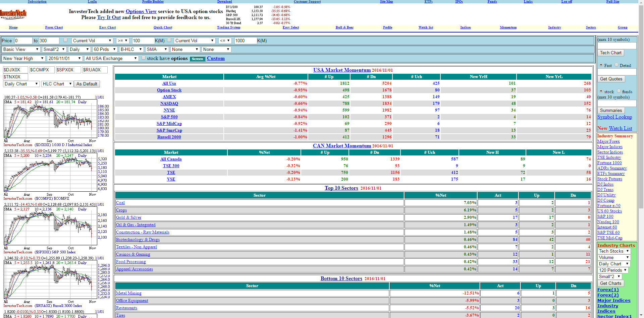Image resolution: width=644 pixels, height=318 pixels.
Task: Open the New Year High screen dropdown
Action: (23, 58)
